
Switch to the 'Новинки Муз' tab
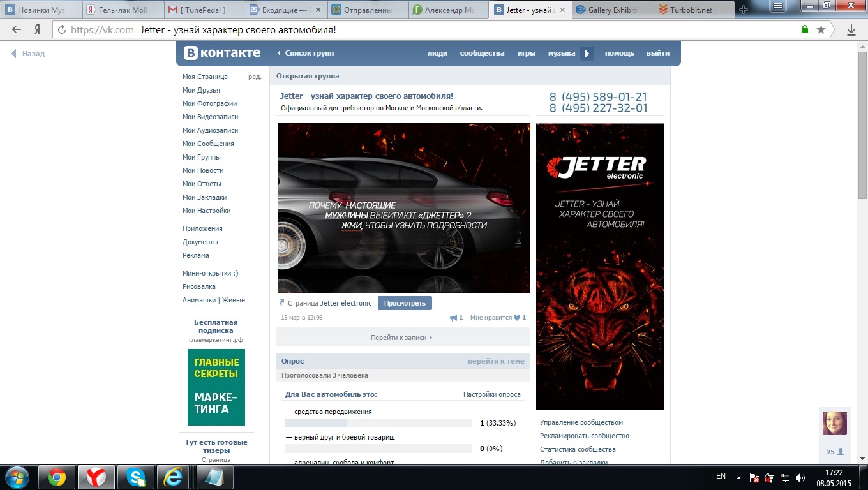tap(41, 10)
